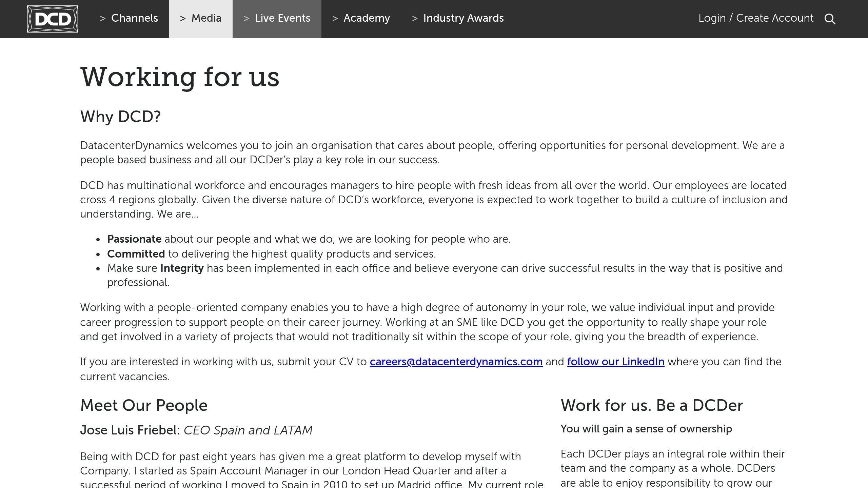868x488 pixels.
Task: Email careers@datacenterdynamics.com link
Action: click(x=456, y=362)
